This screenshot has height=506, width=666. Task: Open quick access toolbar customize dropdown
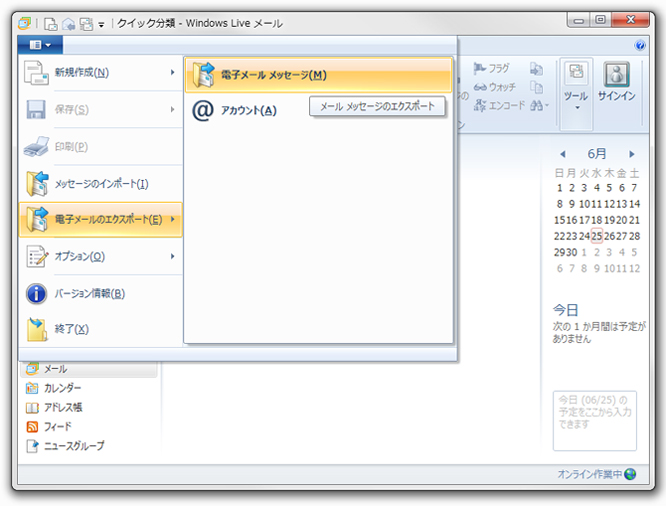pos(102,25)
